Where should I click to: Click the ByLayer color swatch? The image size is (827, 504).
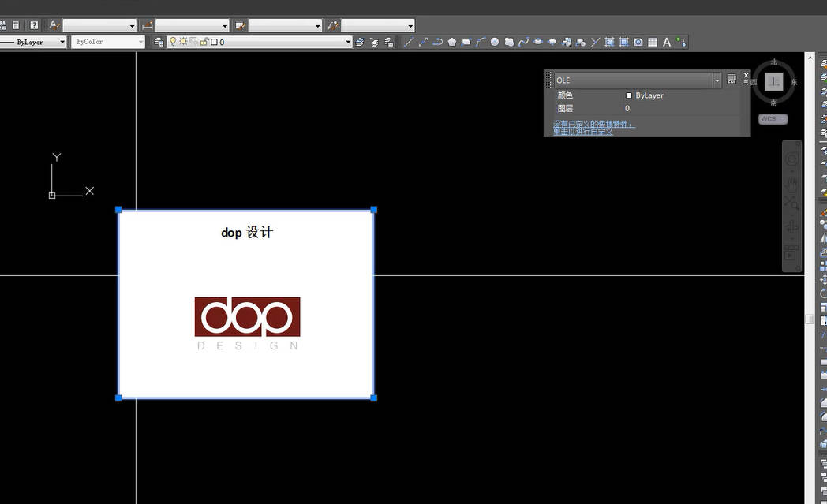tap(629, 95)
